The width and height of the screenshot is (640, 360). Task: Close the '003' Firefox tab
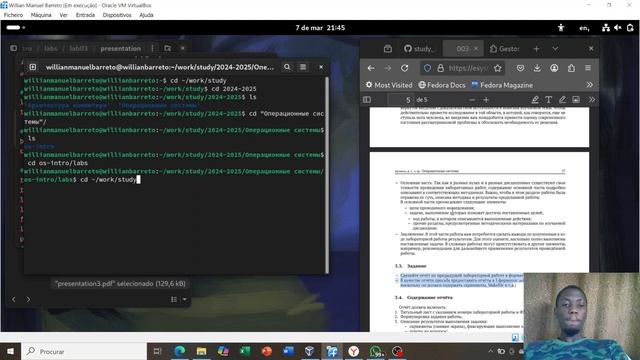(x=476, y=49)
